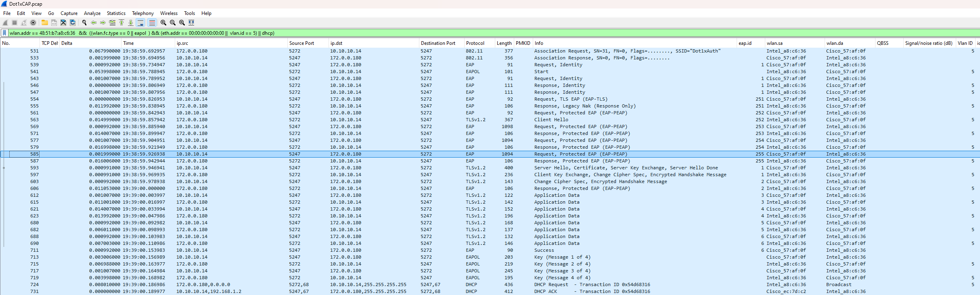
Task: Open the display filter bookmark dropdown
Action: pos(4,33)
